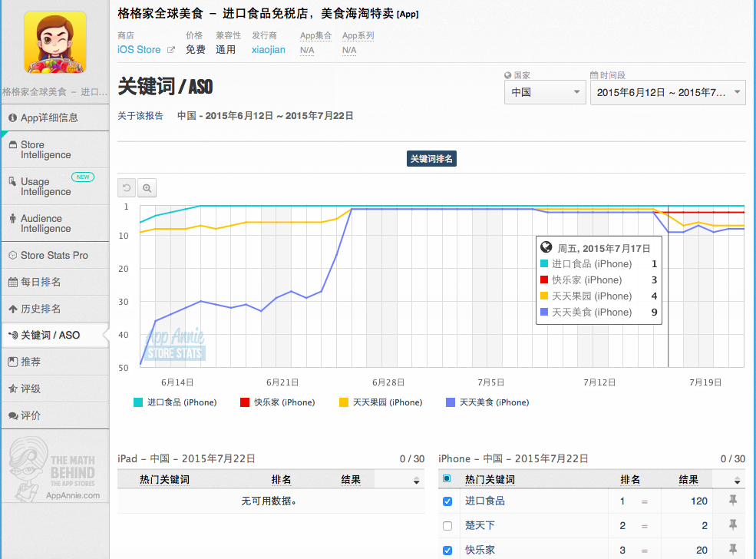Viewport: 756px width, 559px height.
Task: Check the 楚天下 keyword checkbox
Action: (447, 526)
